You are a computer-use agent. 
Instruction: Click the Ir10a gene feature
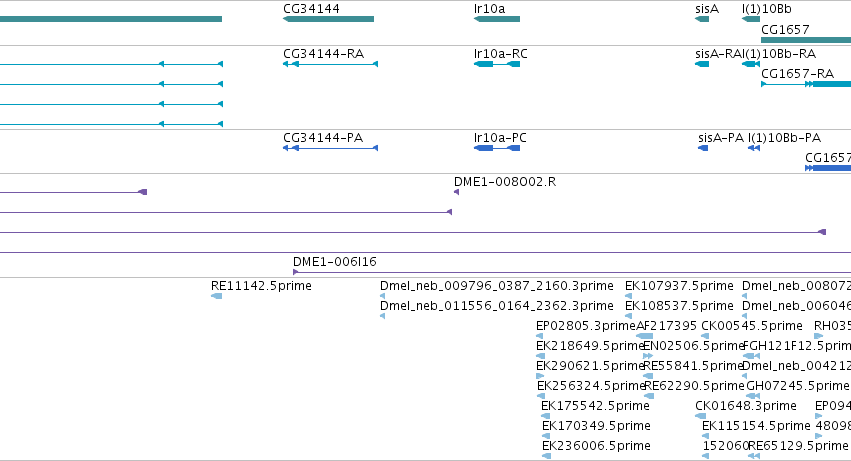tap(497, 19)
